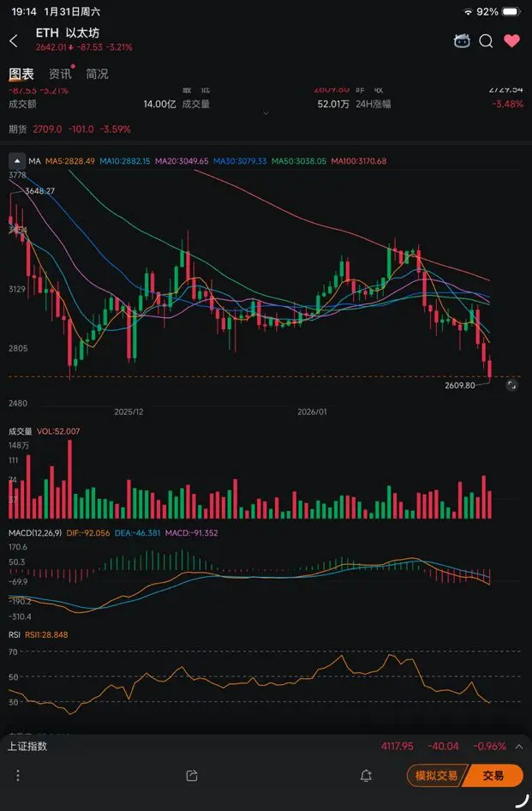Tap the 2026/01 date axis label
532x811 pixels.
click(312, 412)
